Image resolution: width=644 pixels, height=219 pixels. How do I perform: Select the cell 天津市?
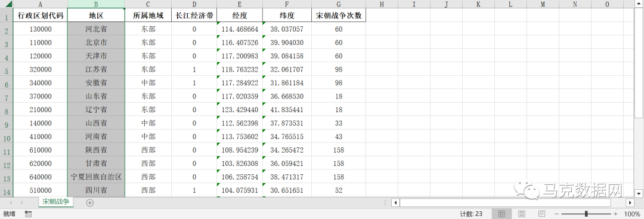click(x=96, y=56)
